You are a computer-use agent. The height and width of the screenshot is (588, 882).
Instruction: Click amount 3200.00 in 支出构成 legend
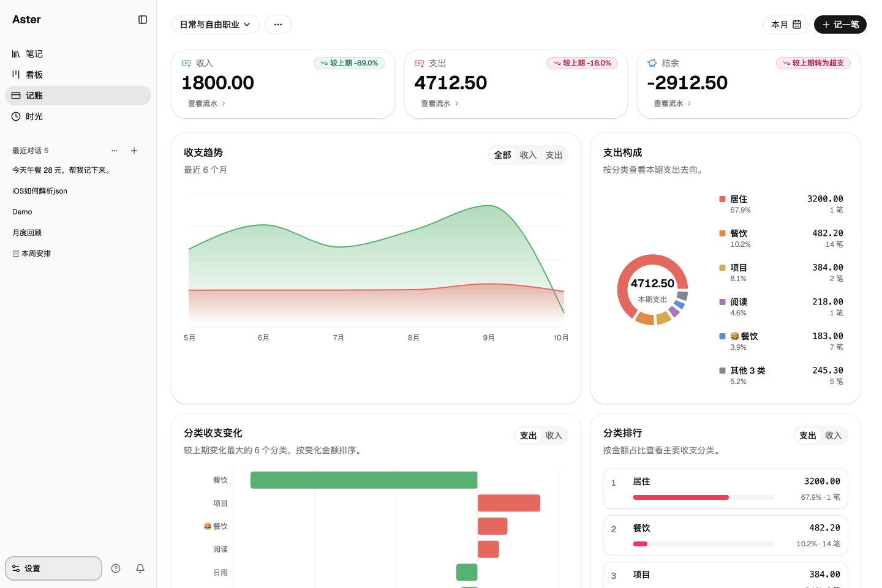point(825,199)
